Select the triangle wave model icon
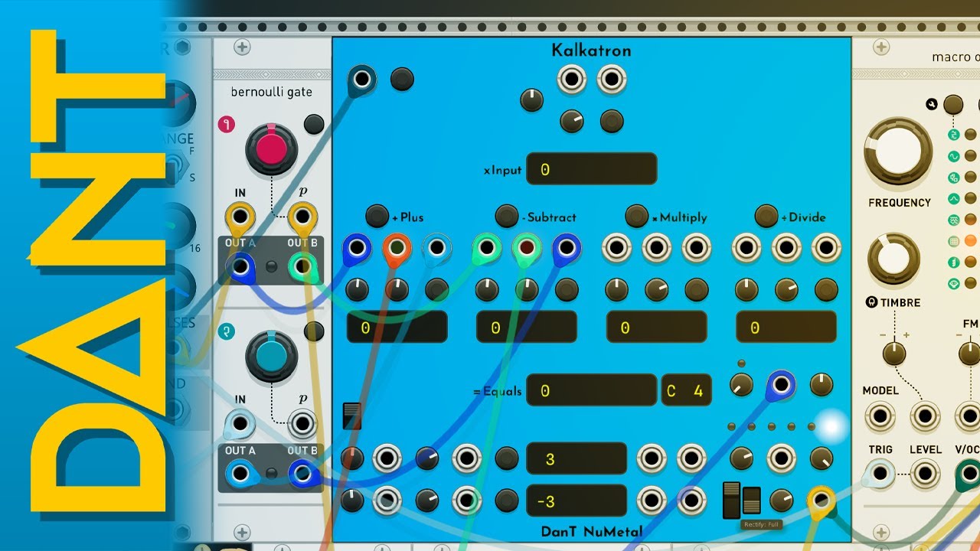The width and height of the screenshot is (980, 551). pos(954,199)
